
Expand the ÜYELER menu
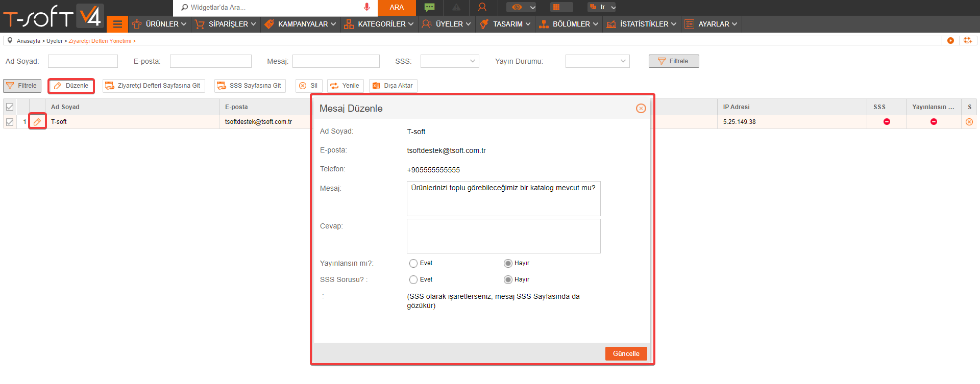[x=447, y=24]
